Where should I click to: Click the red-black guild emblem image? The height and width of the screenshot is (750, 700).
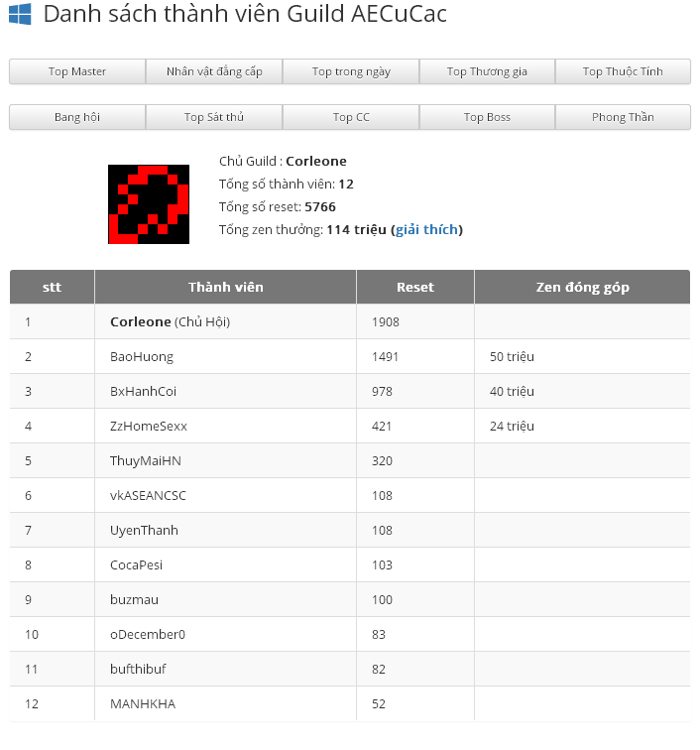(x=149, y=204)
